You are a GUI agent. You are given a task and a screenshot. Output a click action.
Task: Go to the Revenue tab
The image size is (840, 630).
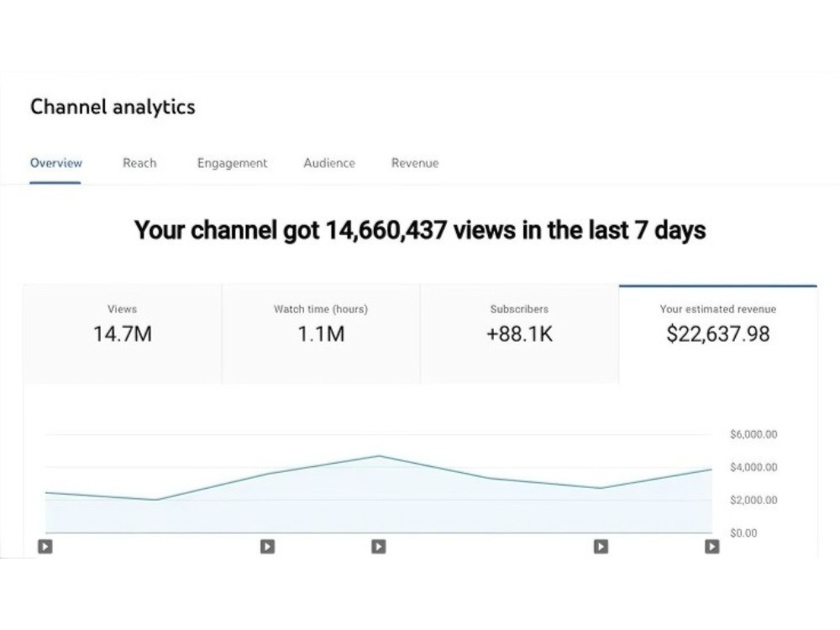pyautogui.click(x=415, y=163)
